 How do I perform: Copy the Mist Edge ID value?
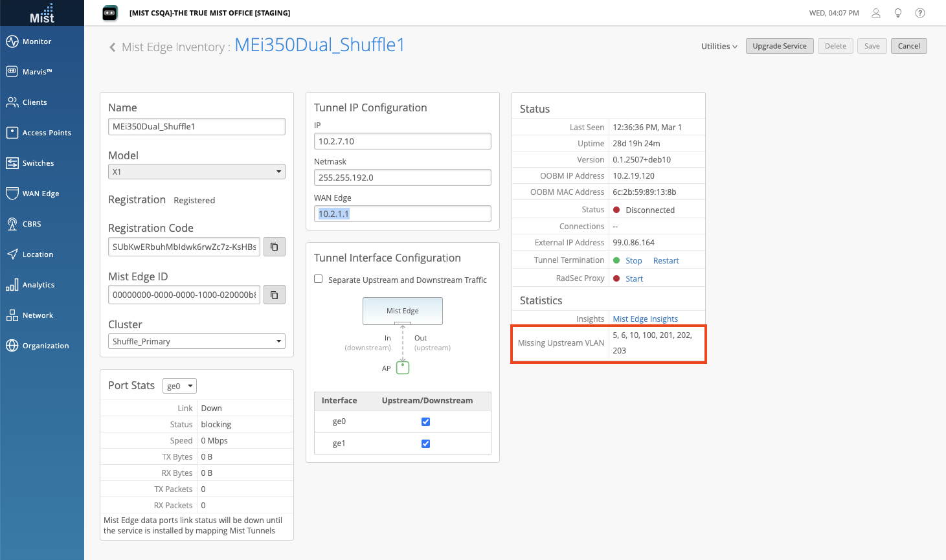275,295
